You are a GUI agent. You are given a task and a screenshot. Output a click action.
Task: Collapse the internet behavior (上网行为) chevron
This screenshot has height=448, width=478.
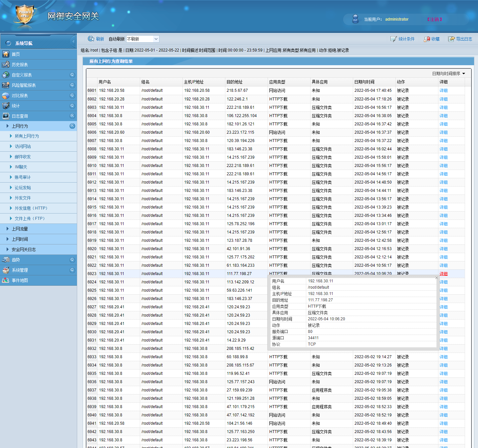[72, 126]
